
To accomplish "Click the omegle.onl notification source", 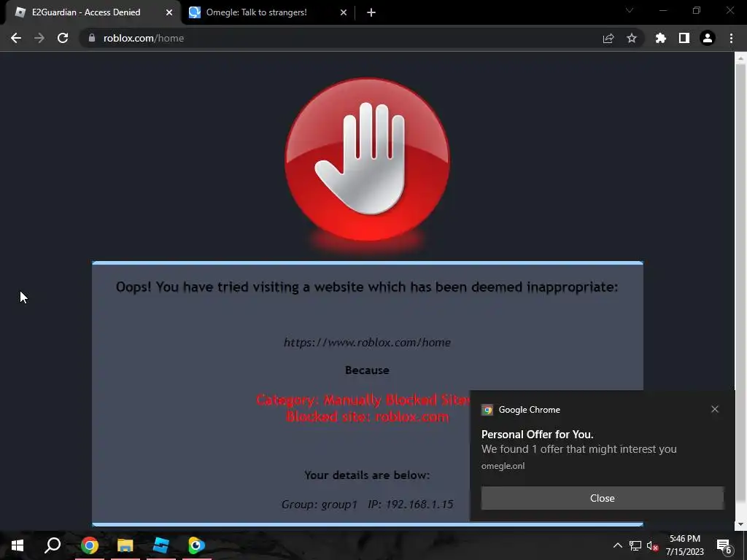I will (x=503, y=466).
